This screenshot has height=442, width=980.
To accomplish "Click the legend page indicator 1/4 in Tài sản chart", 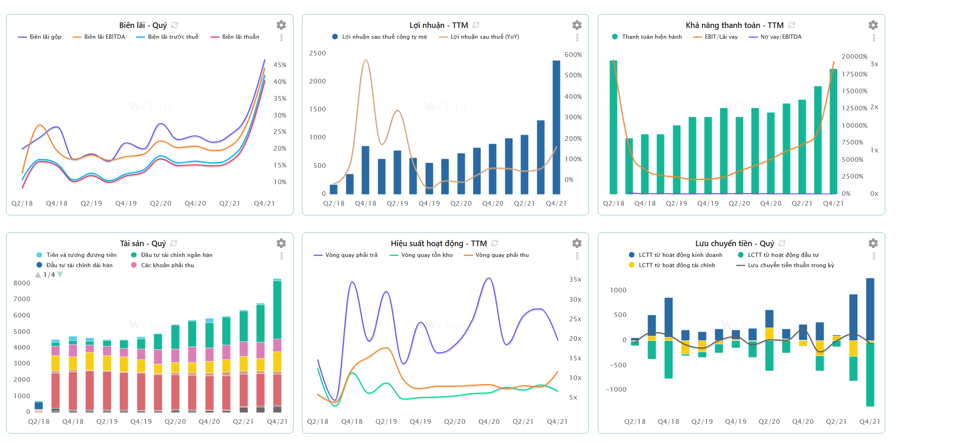I will click(49, 275).
